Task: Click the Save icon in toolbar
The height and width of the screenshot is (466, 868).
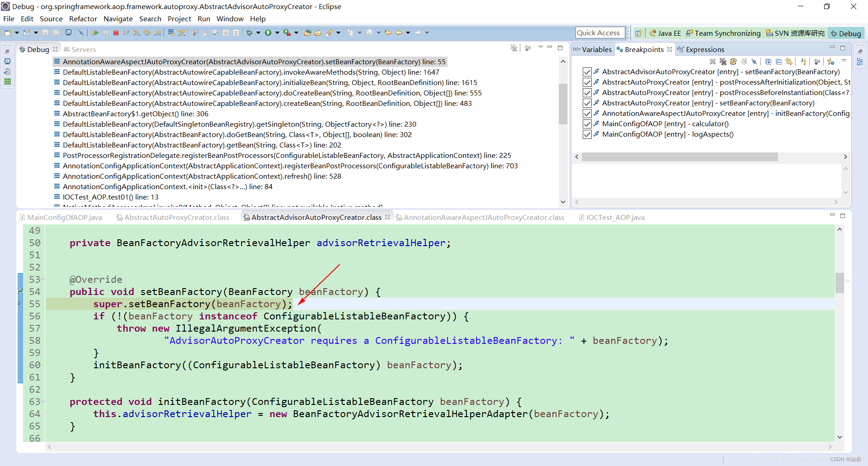Action: click(x=45, y=33)
